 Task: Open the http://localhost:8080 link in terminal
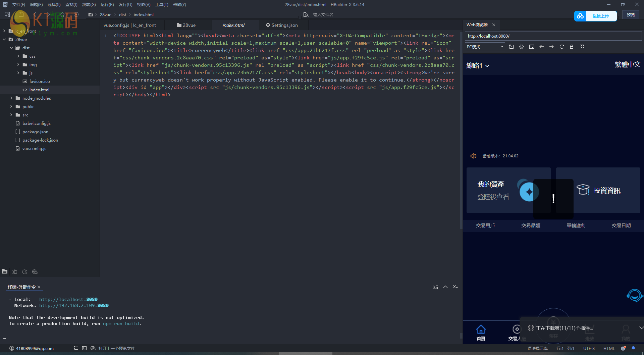click(x=68, y=299)
